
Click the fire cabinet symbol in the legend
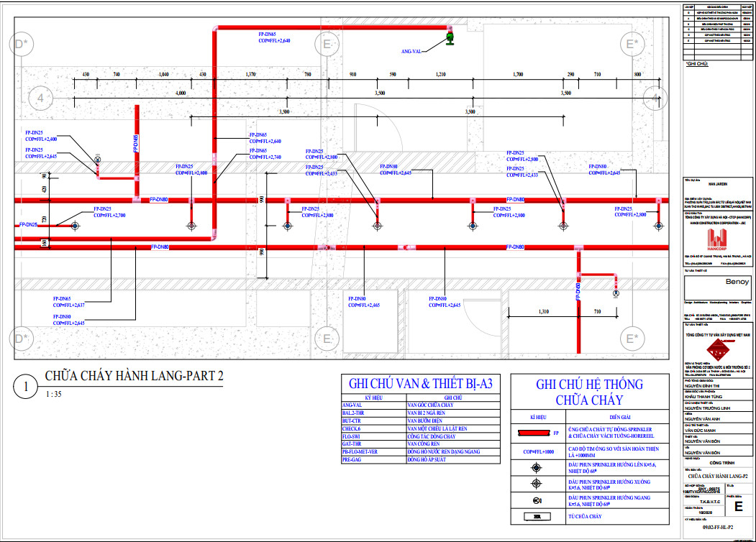click(x=534, y=516)
